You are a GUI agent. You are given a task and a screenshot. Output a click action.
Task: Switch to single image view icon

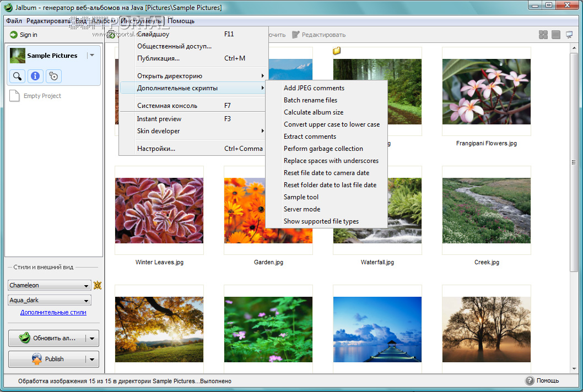(556, 35)
